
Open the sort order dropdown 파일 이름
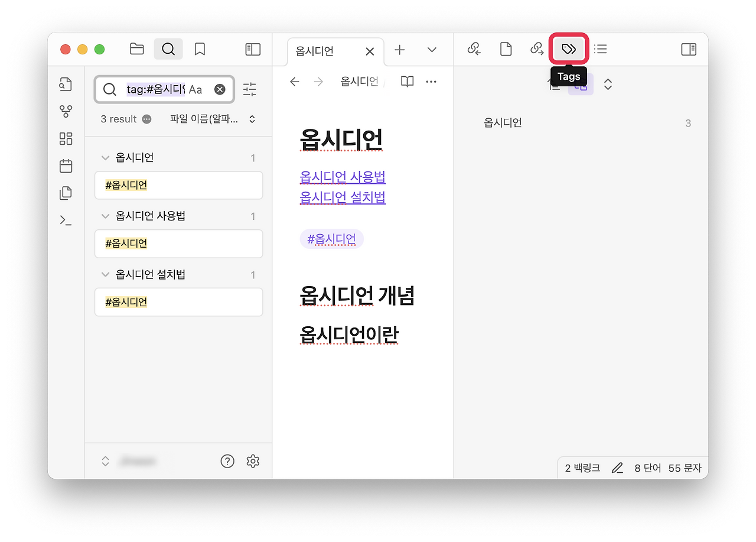click(213, 119)
